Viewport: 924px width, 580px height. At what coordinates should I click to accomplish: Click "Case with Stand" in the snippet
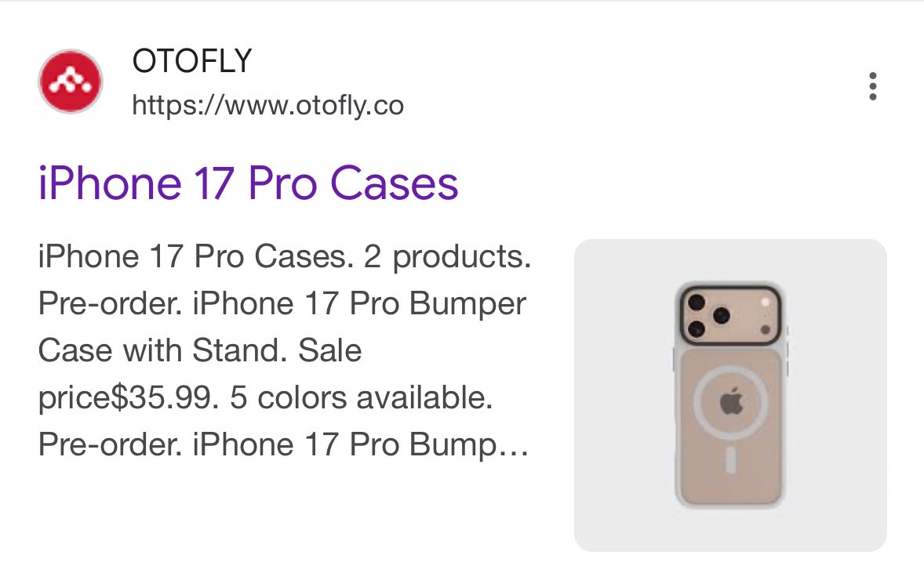[158, 350]
